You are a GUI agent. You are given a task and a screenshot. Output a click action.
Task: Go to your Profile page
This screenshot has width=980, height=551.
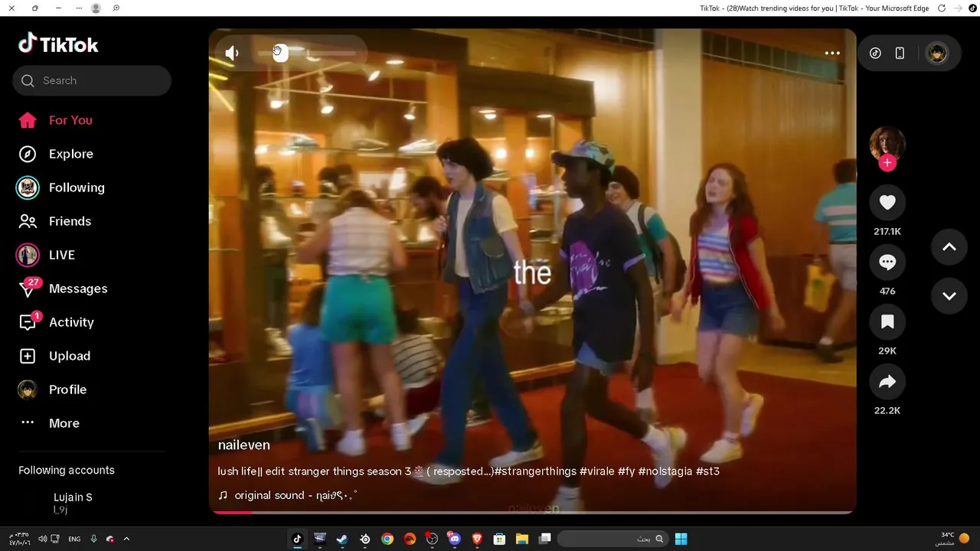52,390
